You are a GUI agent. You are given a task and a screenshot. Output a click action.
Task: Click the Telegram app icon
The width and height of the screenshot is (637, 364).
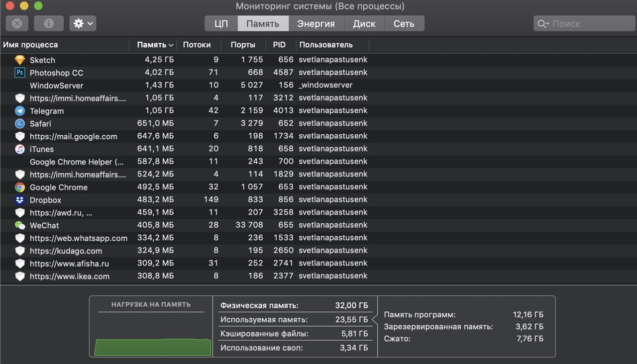20,111
